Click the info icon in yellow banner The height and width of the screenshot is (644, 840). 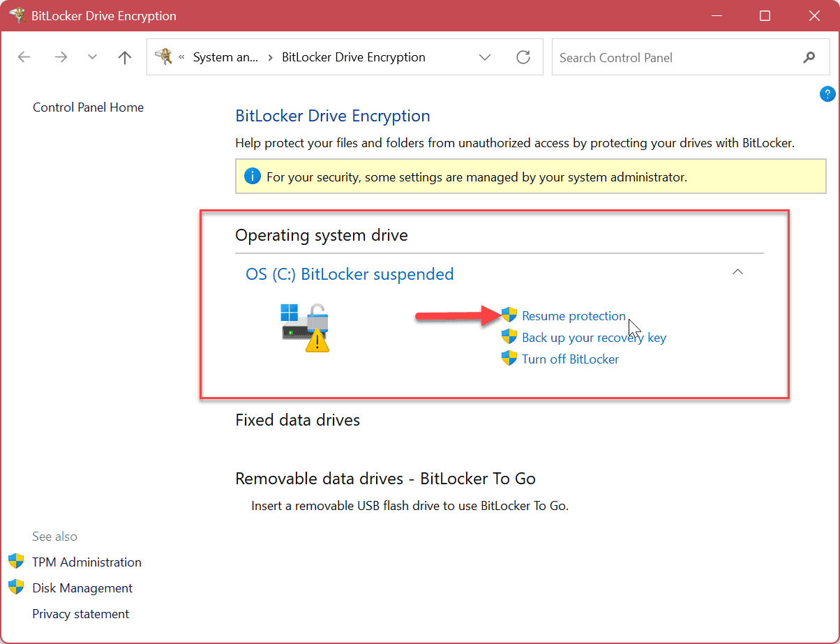[253, 177]
